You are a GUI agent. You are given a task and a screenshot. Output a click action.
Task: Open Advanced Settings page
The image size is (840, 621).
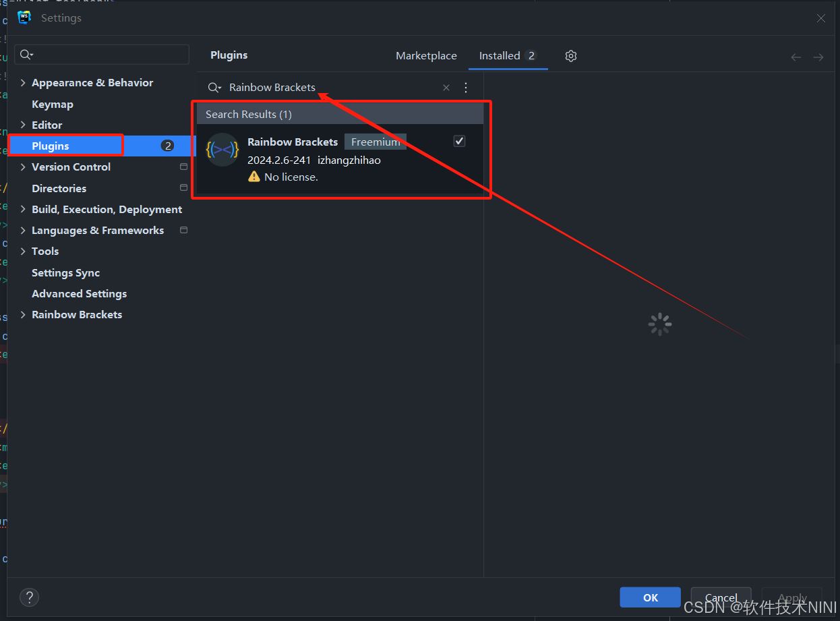click(79, 293)
